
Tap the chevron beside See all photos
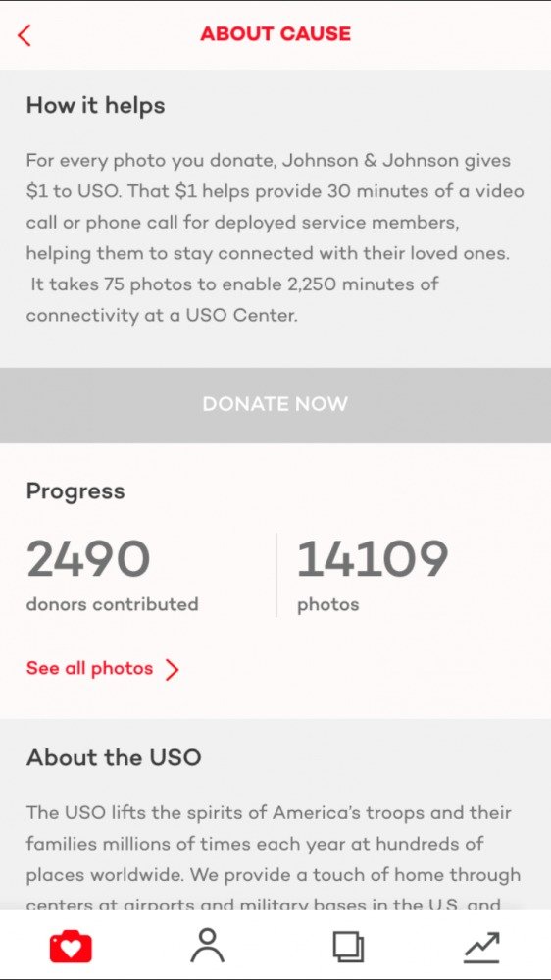pyautogui.click(x=172, y=669)
